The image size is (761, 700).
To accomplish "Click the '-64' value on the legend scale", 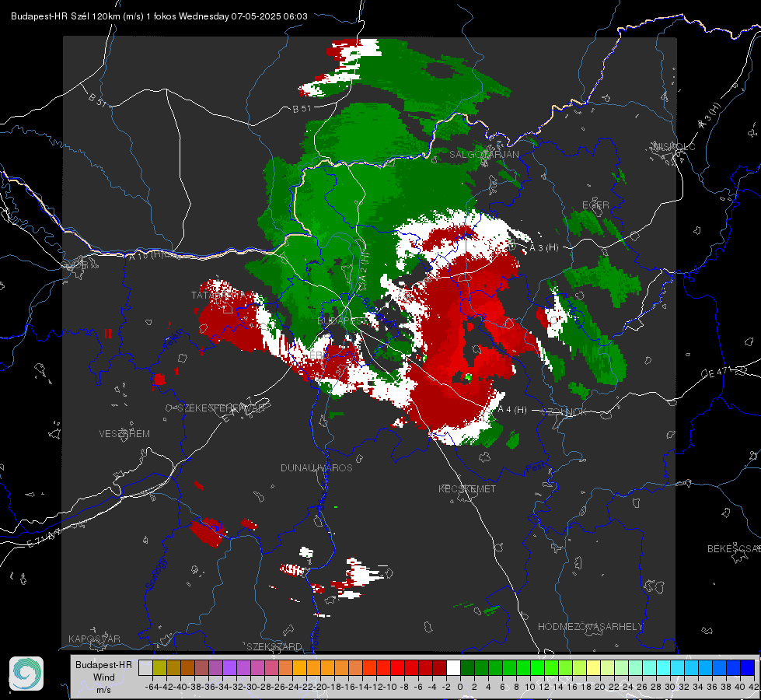I will (152, 687).
